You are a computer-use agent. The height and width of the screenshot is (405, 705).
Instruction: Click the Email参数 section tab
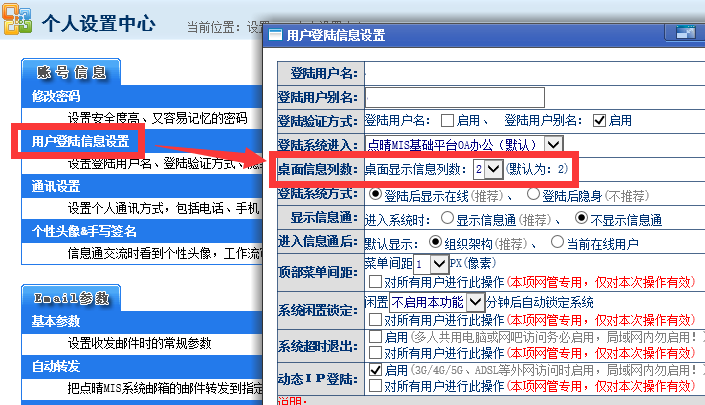coord(71,298)
